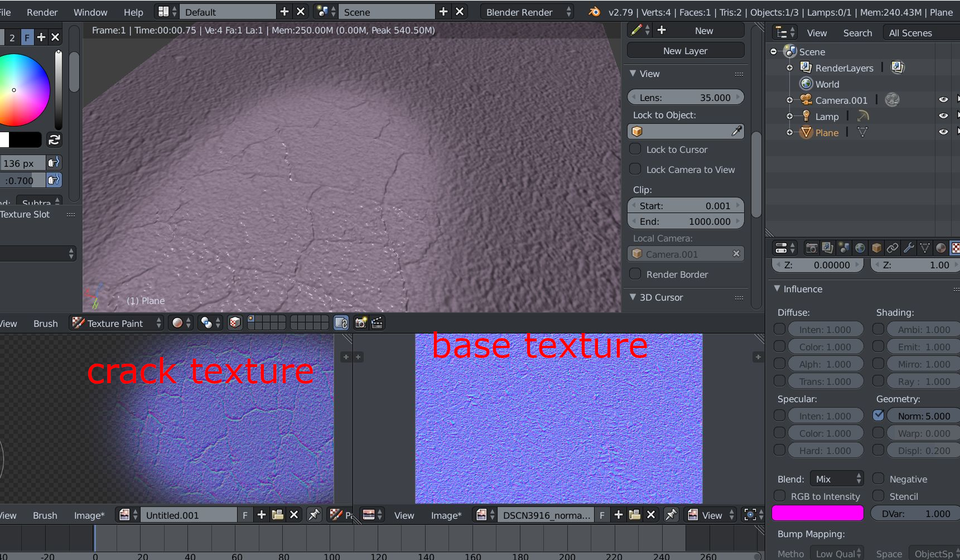Open the World properties tab (globe icon)
Screen dimensions: 960x560
click(860, 248)
